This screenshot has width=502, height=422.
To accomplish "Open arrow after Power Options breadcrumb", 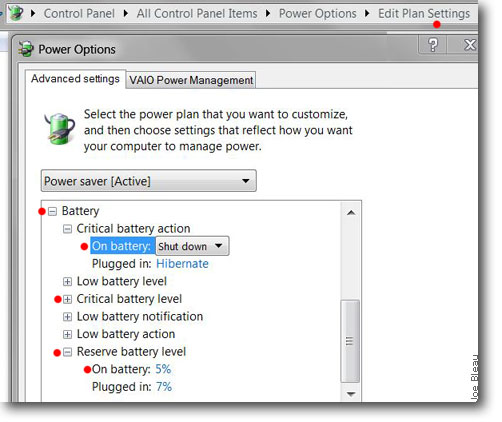I will point(367,14).
